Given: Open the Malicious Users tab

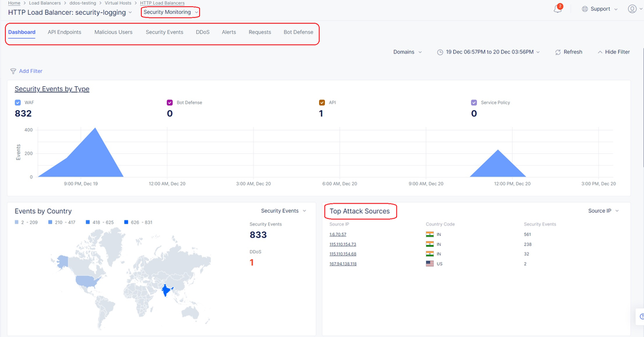Looking at the screenshot, I should 113,32.
